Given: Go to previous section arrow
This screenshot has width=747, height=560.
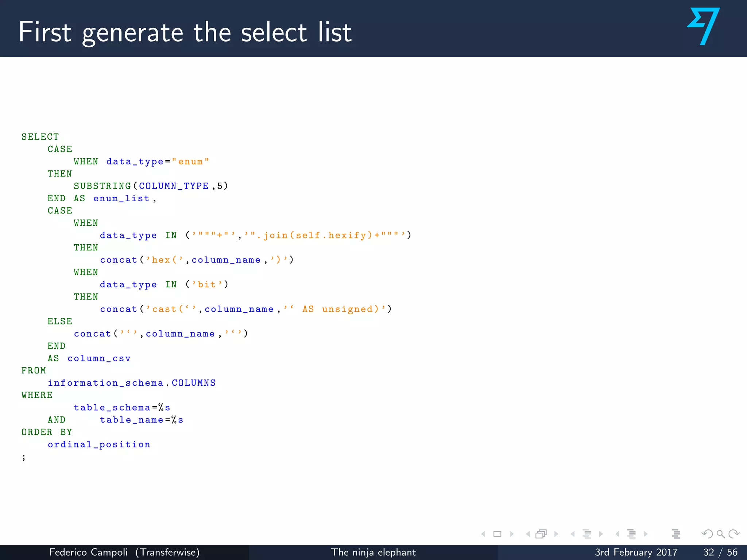Looking at the screenshot, I should point(617,534).
